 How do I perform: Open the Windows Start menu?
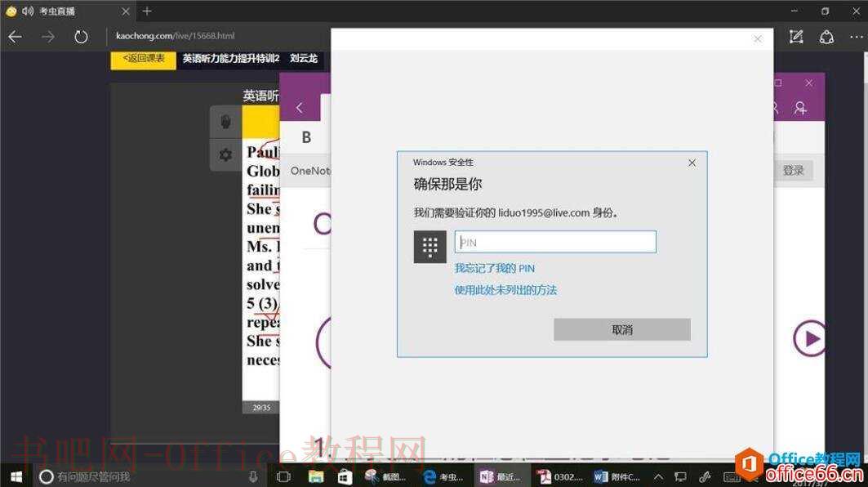(x=16, y=476)
